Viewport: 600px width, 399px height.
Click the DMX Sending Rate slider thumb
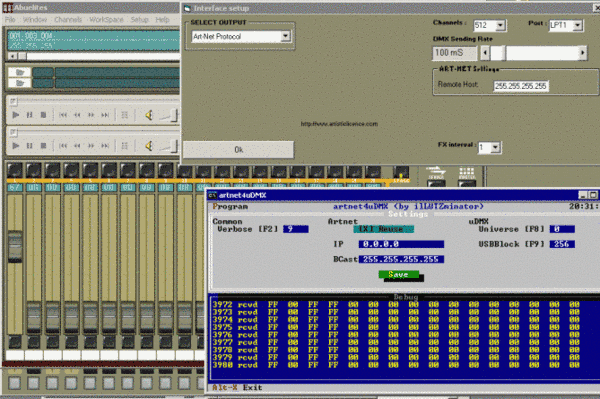coord(498,53)
